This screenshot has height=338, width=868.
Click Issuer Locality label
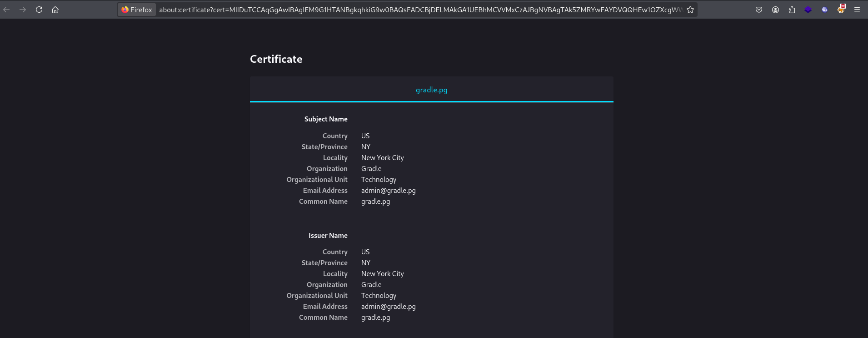coord(335,274)
